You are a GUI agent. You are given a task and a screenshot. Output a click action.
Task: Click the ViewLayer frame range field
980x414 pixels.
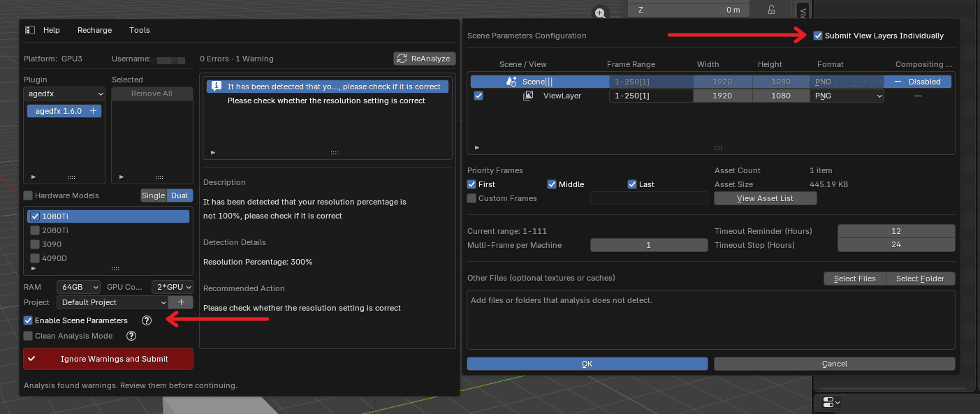[651, 96]
